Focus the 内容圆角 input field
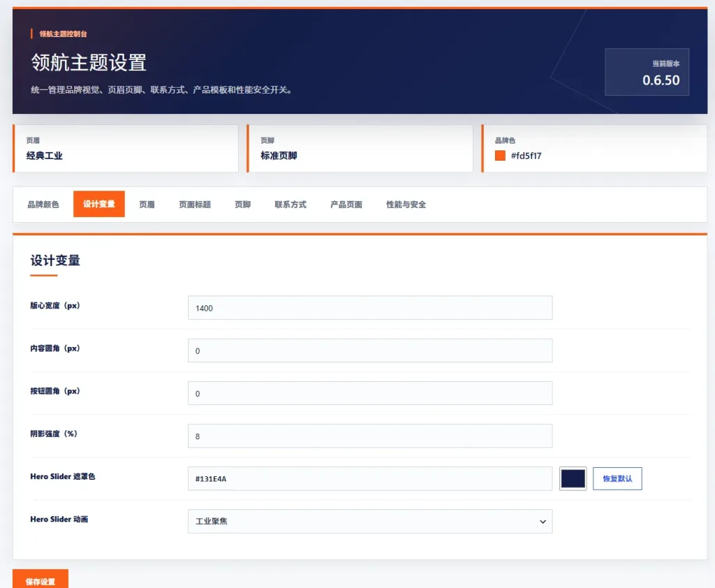Viewport: 715px width, 588px height. click(370, 351)
